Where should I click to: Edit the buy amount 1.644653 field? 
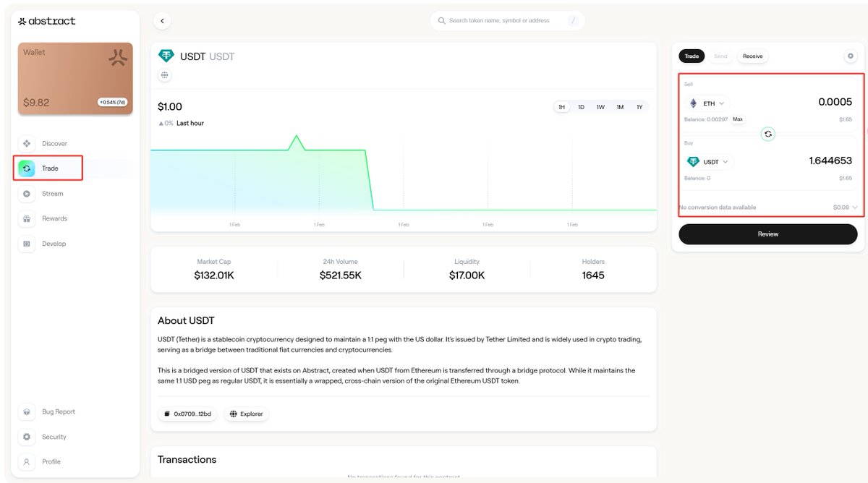pyautogui.click(x=830, y=161)
